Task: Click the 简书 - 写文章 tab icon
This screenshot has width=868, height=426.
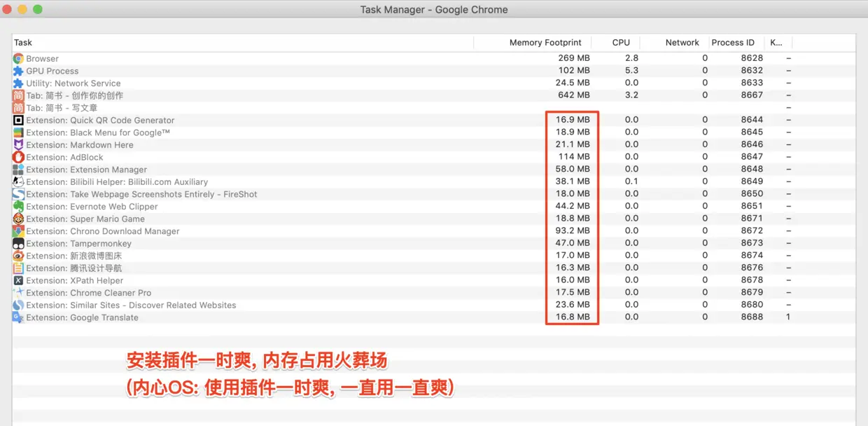Action: [x=18, y=108]
